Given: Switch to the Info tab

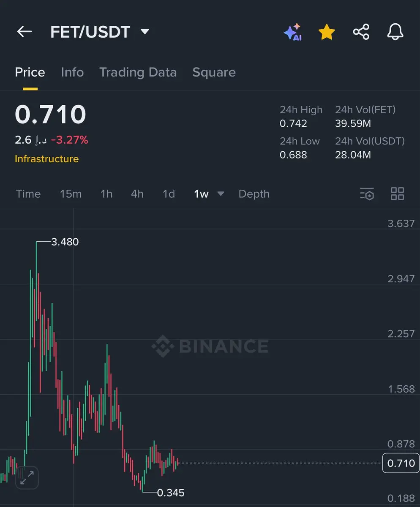Looking at the screenshot, I should coord(72,72).
